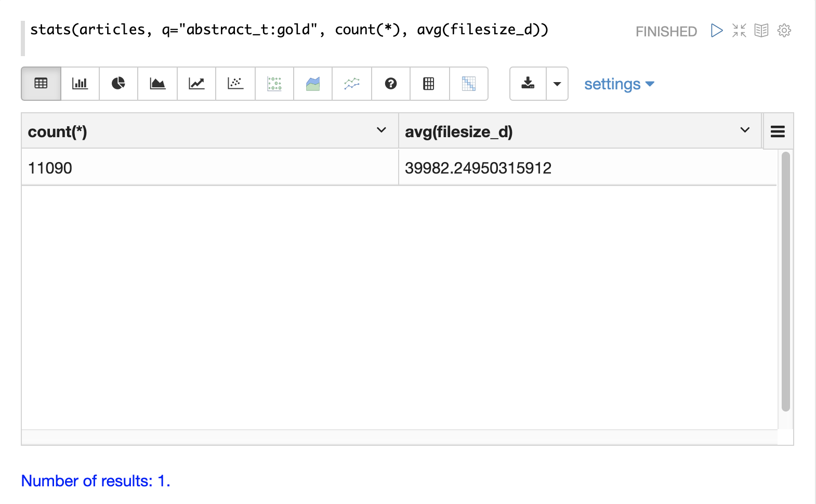Open the avg(filesize_d) column menu chevron

coord(745,130)
